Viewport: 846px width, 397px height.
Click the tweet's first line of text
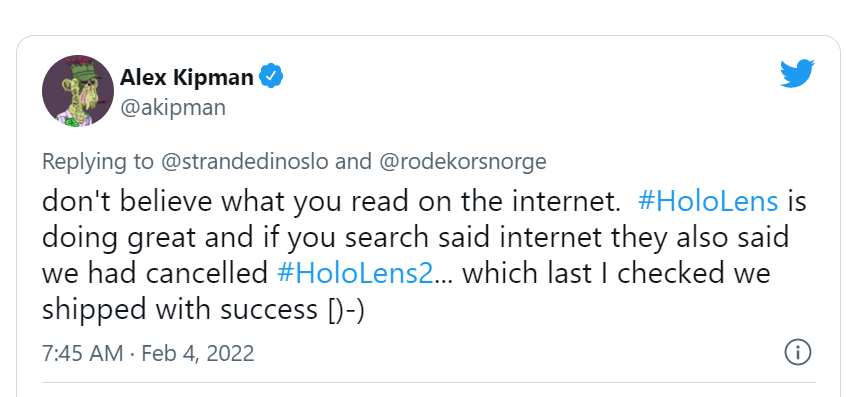pos(424,202)
